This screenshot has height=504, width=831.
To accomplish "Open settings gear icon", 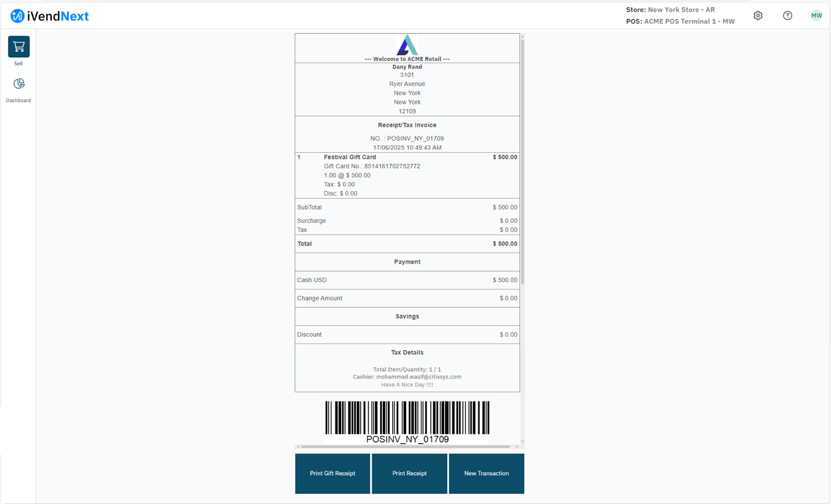I will point(758,16).
